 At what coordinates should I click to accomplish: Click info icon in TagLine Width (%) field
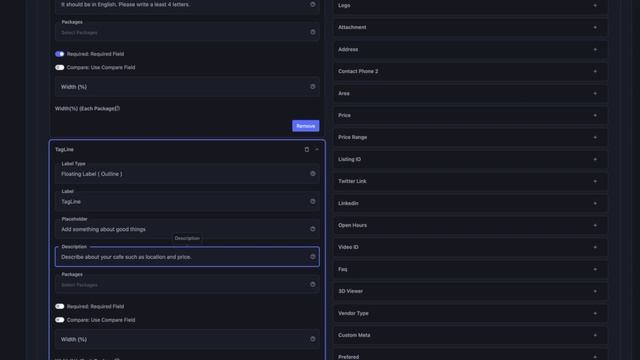(313, 339)
